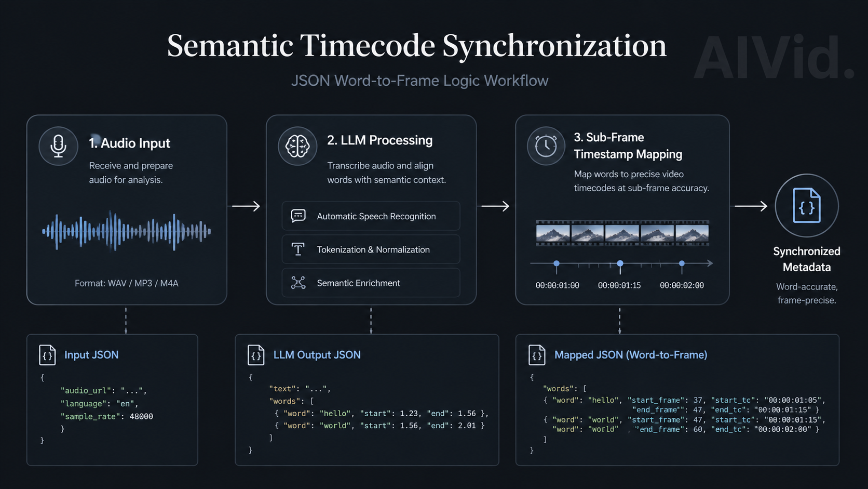This screenshot has width=868, height=489.
Task: Select the Tokenization & Normalization row
Action: 371,249
